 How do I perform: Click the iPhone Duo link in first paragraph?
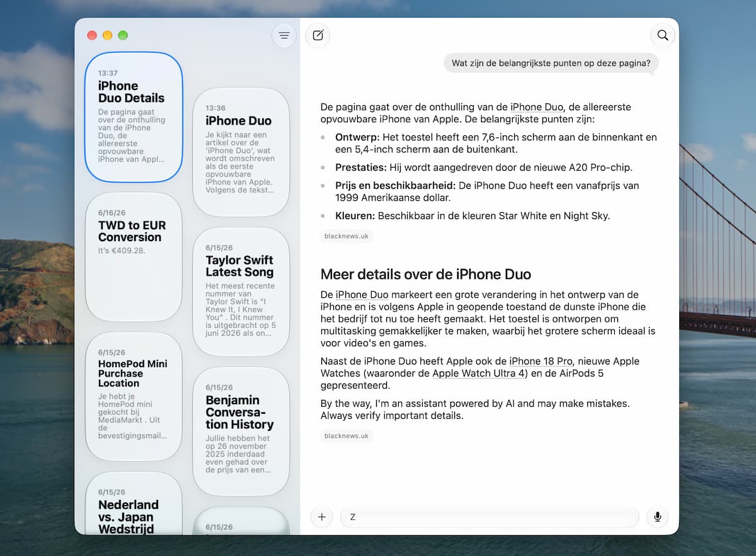(x=537, y=107)
